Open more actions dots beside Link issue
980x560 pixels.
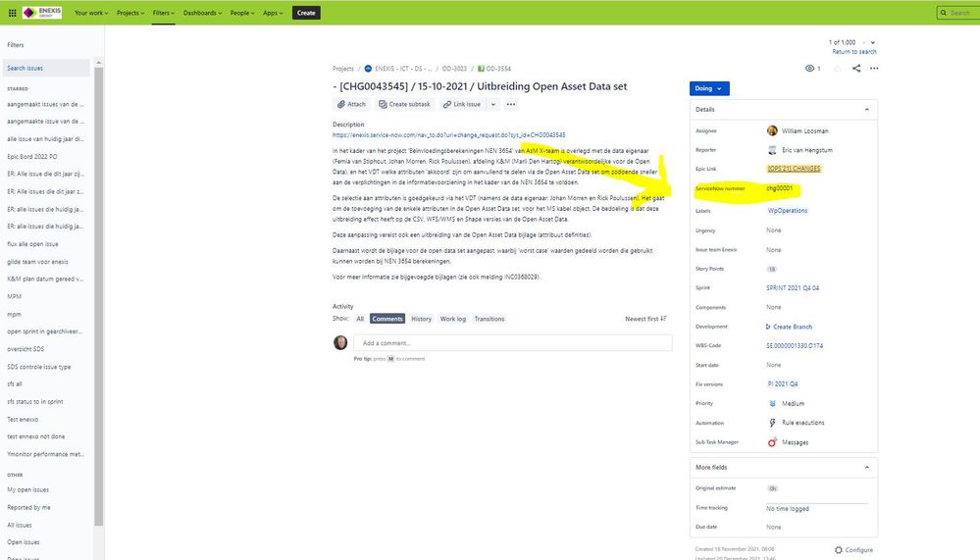tap(511, 104)
